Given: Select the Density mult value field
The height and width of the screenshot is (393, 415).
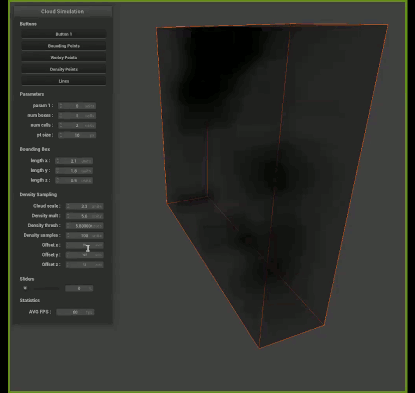Looking at the screenshot, I should [85, 216].
